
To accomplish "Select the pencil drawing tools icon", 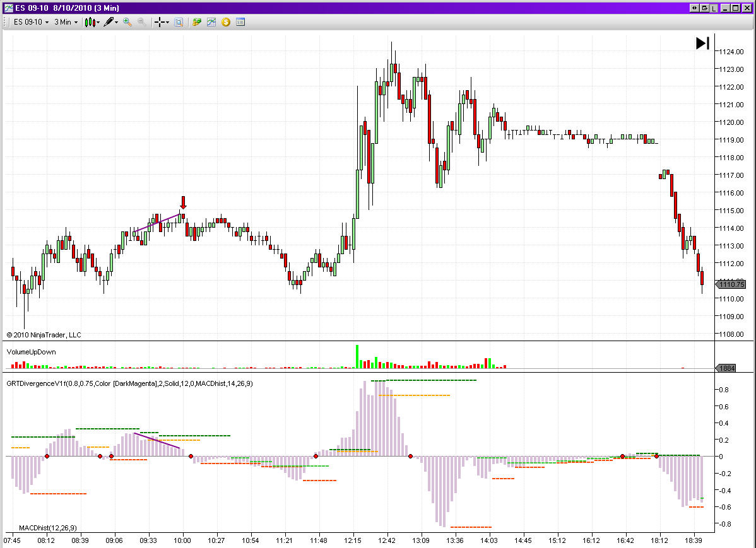I will coord(109,22).
